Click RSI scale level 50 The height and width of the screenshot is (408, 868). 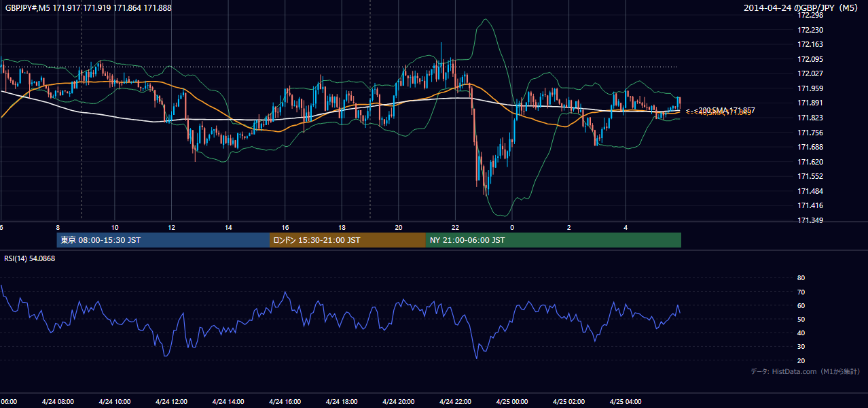[801, 319]
